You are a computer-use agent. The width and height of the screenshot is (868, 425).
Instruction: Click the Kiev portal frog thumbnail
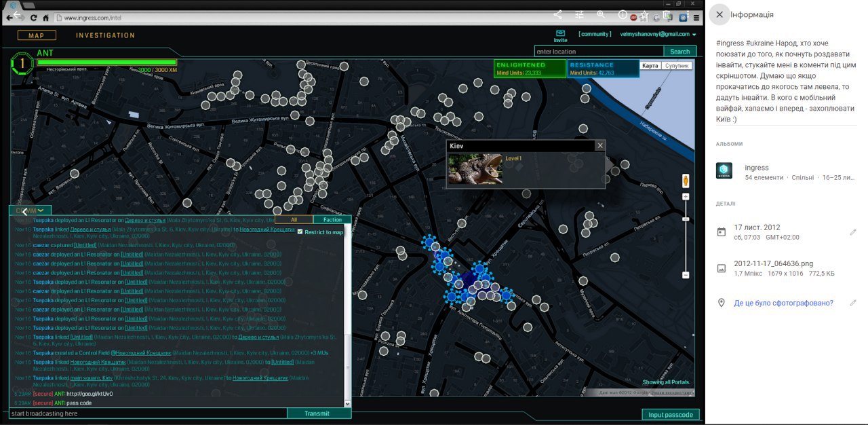pos(475,169)
